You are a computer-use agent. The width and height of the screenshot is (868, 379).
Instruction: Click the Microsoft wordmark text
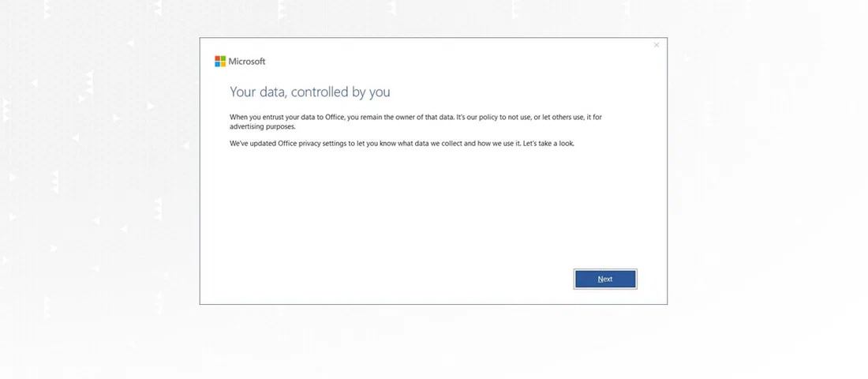[x=247, y=62]
